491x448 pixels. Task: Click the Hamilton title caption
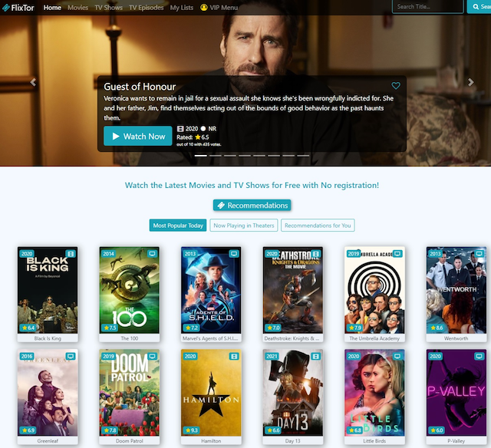(211, 441)
